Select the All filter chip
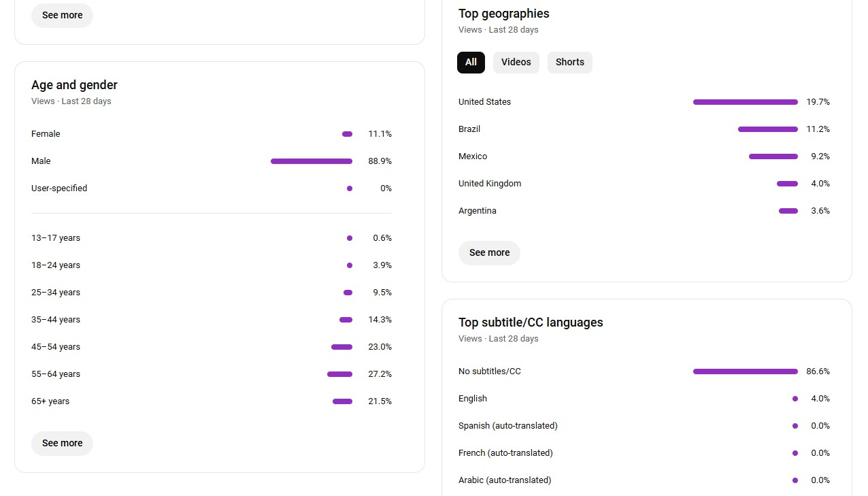The image size is (868, 496). click(471, 62)
